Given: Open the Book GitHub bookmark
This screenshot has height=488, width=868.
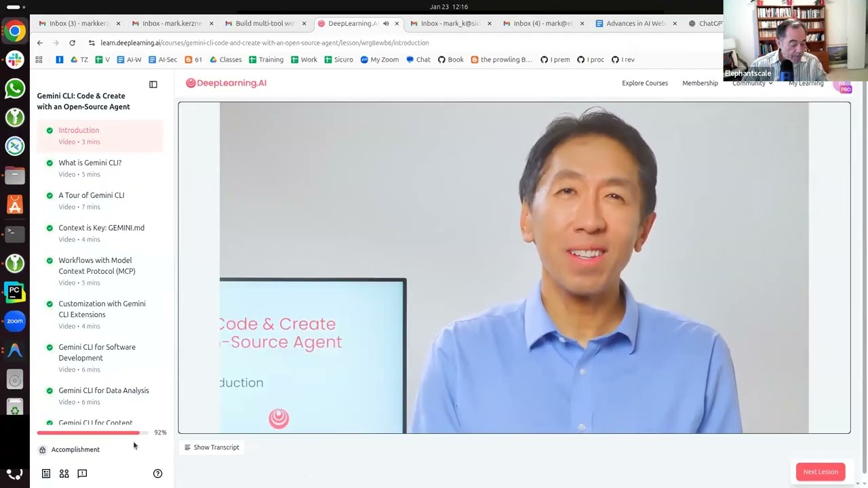Looking at the screenshot, I should click(x=450, y=60).
